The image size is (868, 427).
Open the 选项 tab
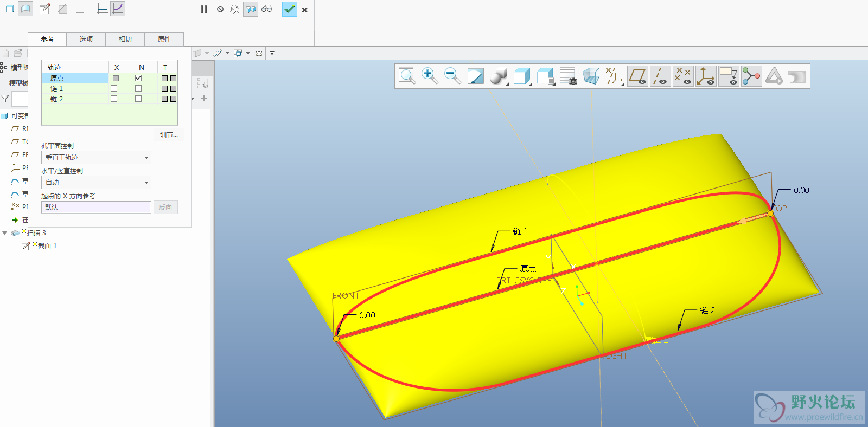tap(86, 39)
